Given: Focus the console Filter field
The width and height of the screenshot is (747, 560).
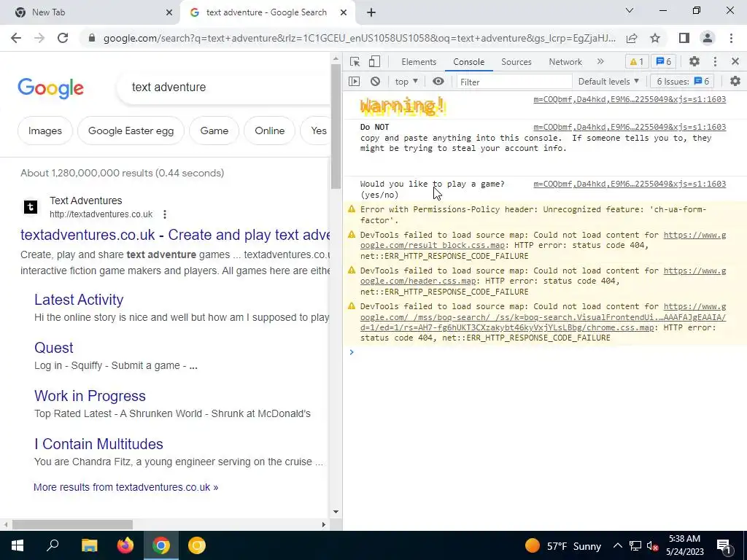Looking at the screenshot, I should (x=514, y=82).
